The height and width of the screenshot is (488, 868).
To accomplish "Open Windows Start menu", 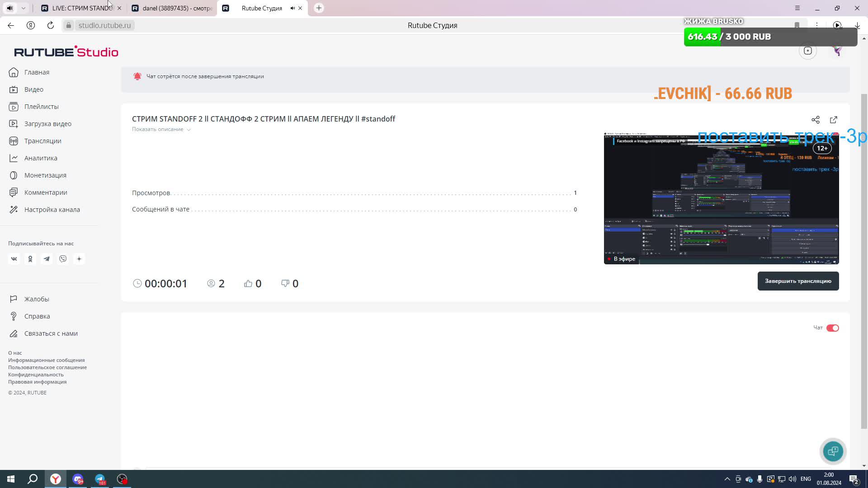I will [11, 479].
